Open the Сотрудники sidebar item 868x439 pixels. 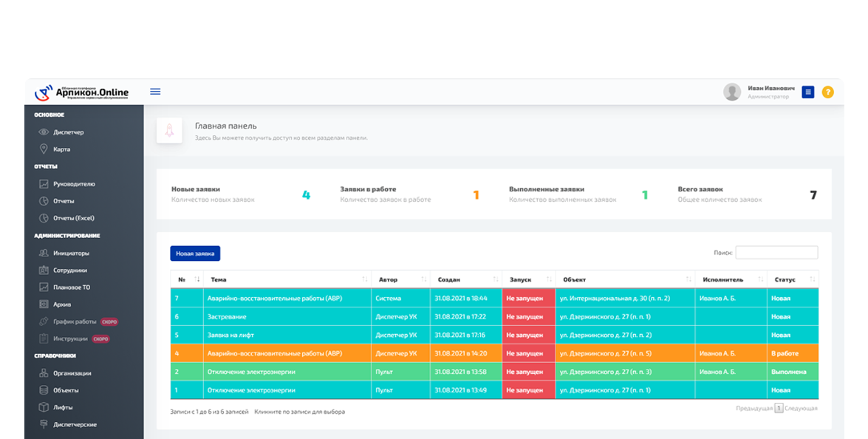pyautogui.click(x=63, y=270)
